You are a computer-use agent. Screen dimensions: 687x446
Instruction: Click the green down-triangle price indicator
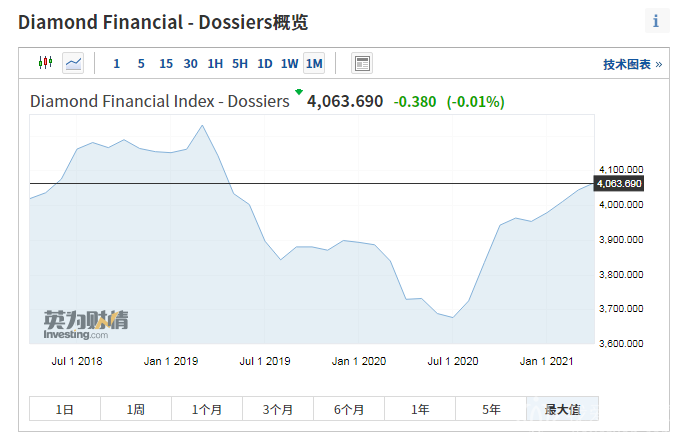(x=298, y=93)
